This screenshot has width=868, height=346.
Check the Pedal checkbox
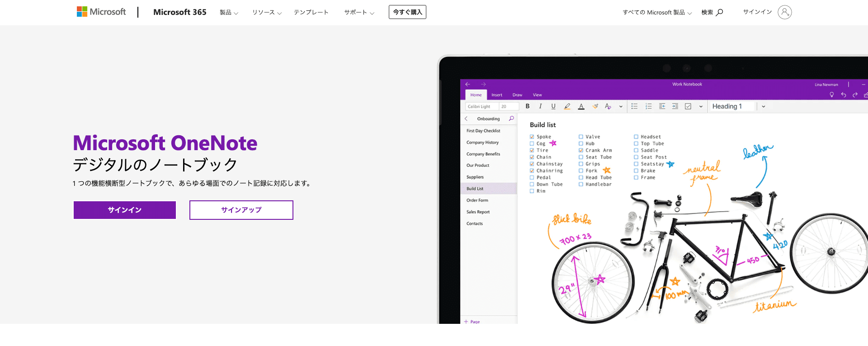tap(532, 177)
